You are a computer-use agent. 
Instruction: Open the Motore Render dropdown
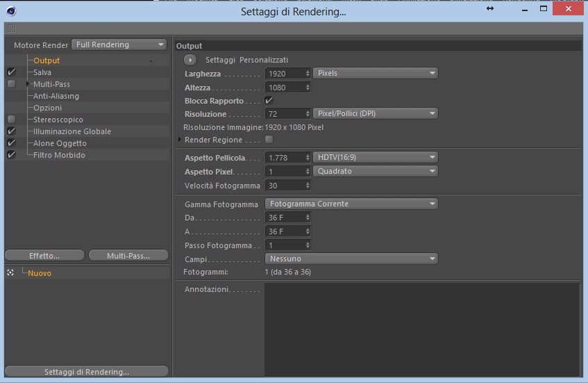(119, 44)
